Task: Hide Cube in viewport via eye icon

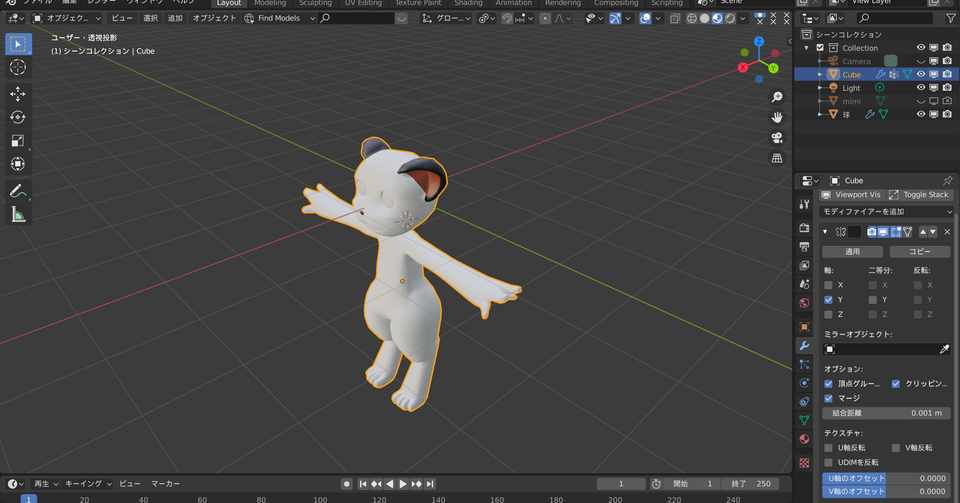Action: [x=921, y=74]
